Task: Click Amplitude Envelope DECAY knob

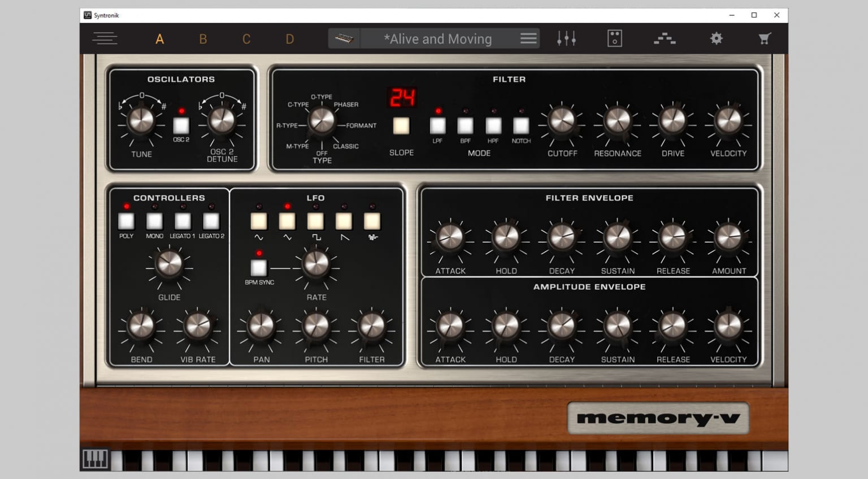Action: [x=562, y=326]
